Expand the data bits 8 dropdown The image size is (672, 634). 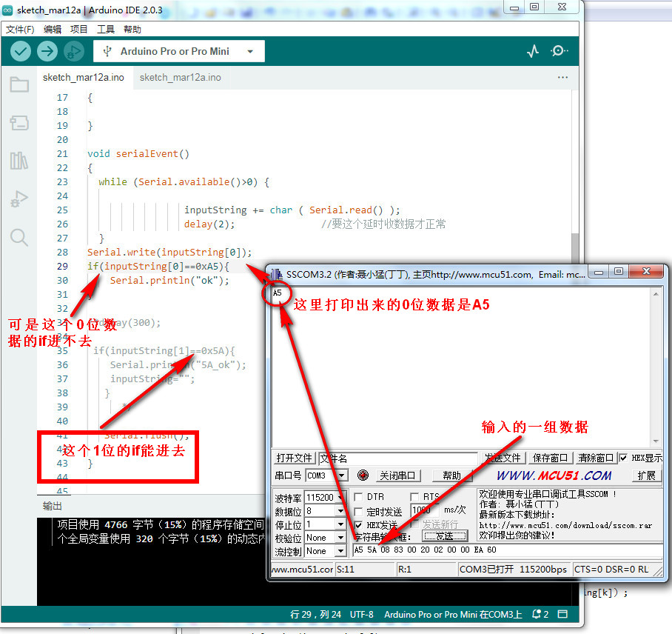click(x=340, y=511)
